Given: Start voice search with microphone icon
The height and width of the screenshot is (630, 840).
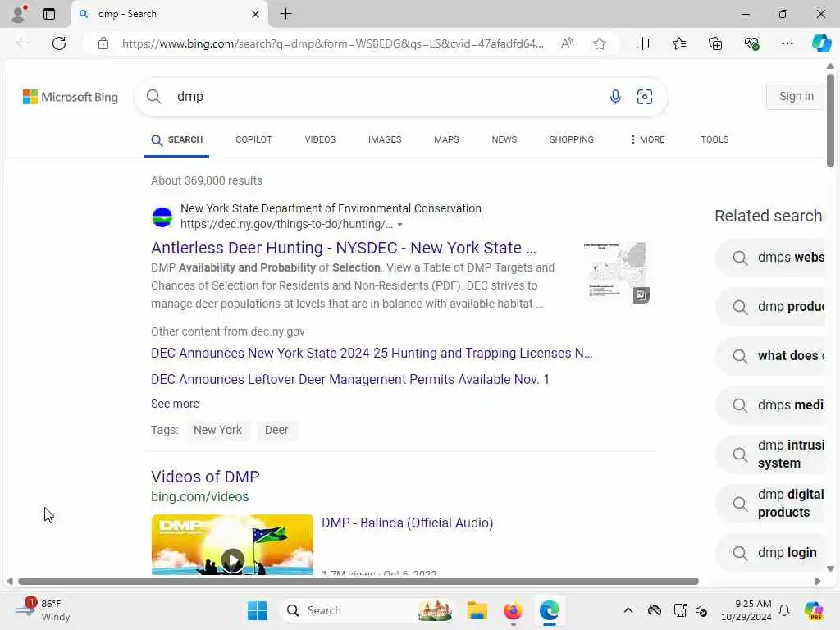Looking at the screenshot, I should pyautogui.click(x=615, y=97).
